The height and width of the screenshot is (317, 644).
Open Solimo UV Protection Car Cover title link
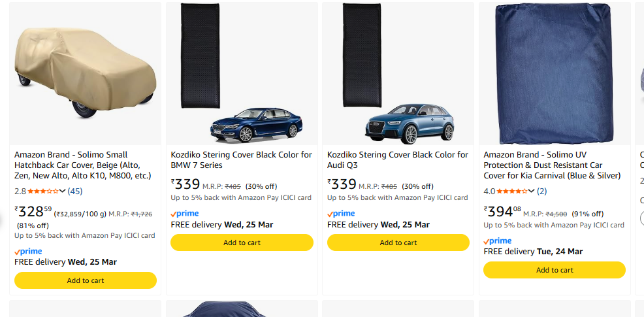tap(552, 165)
